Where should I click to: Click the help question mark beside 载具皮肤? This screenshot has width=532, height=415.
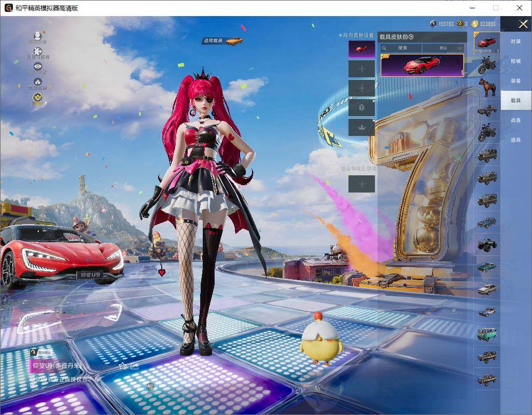411,37
